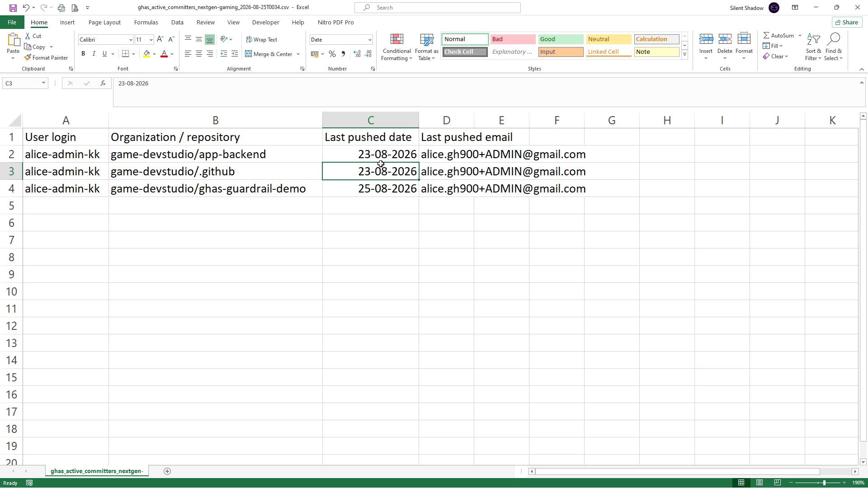Click the Cut scissors icon
868x488 pixels.
click(x=33, y=36)
